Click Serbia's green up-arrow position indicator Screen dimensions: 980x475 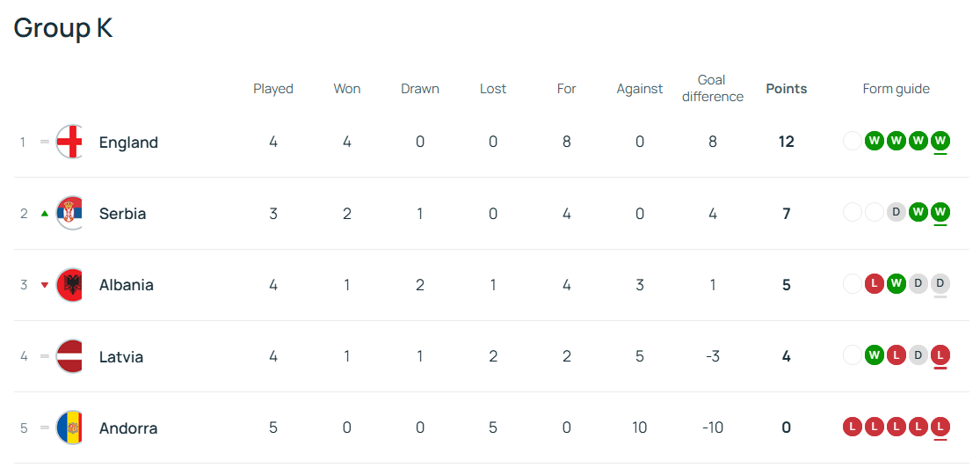point(44,214)
